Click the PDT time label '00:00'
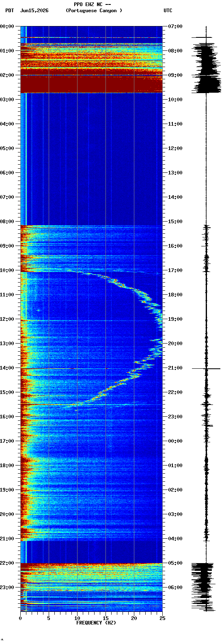 coord(7,26)
